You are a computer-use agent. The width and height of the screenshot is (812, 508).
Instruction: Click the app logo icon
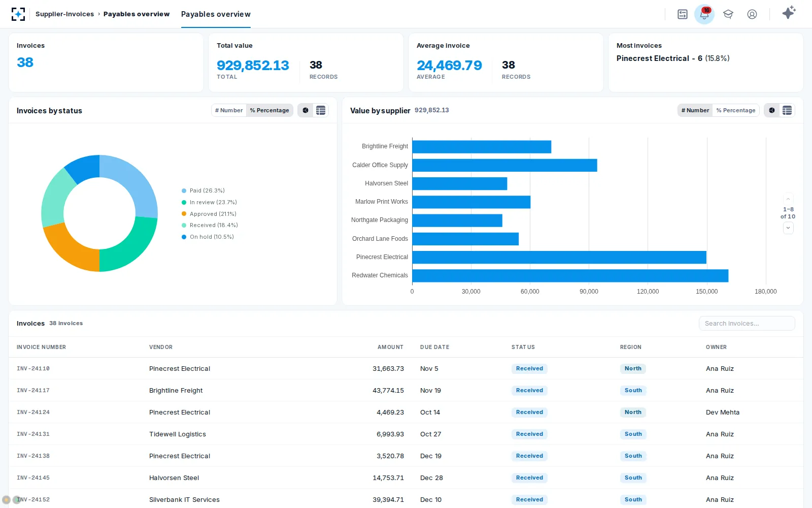[x=18, y=14]
